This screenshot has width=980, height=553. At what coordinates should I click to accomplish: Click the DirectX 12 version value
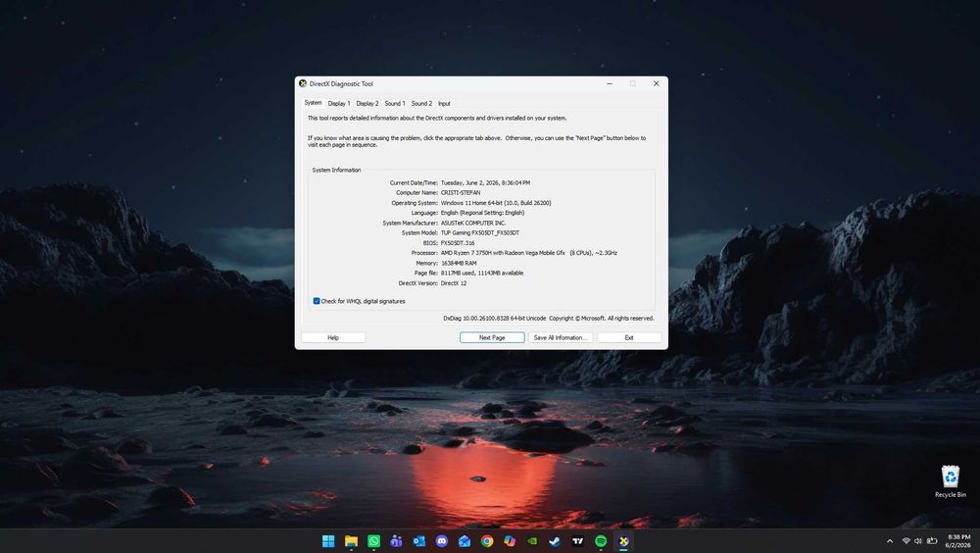tap(454, 282)
